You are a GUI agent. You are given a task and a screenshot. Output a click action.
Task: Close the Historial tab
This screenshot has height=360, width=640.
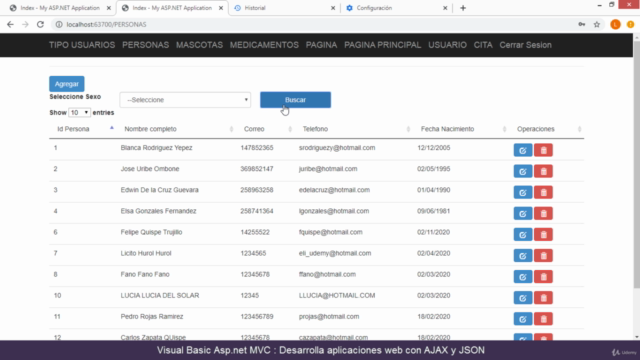[333, 8]
